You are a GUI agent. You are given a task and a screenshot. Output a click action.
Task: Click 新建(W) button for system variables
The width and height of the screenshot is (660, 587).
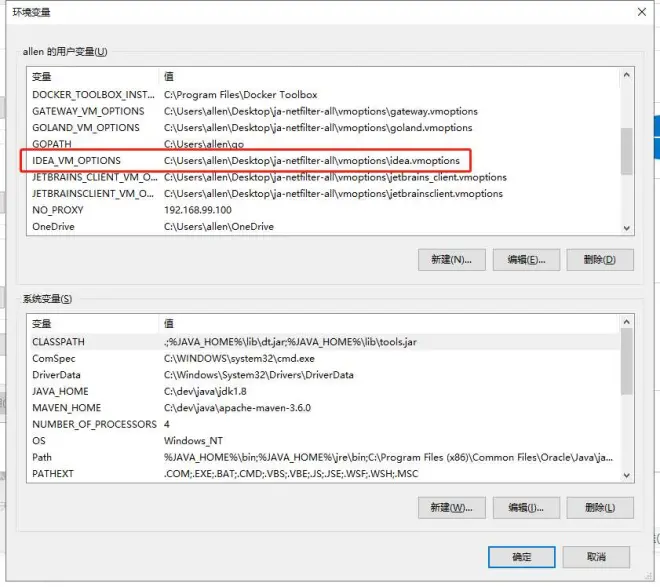(x=452, y=507)
